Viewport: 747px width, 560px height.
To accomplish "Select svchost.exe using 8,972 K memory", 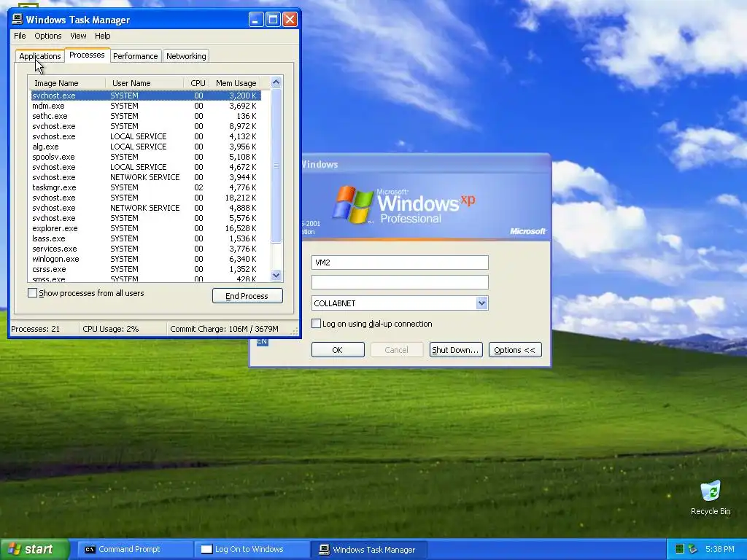I will [145, 126].
